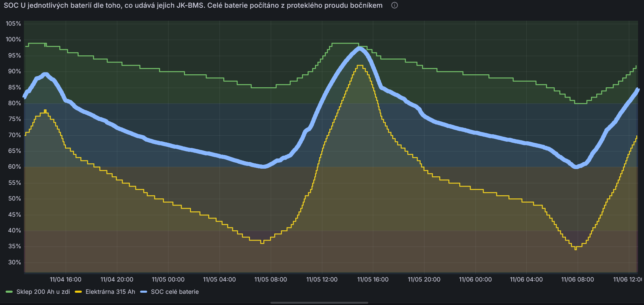Viewport: 644px width, 305px height.
Task: Click the '11/05 20:00' time axis label
Action: pos(424,279)
